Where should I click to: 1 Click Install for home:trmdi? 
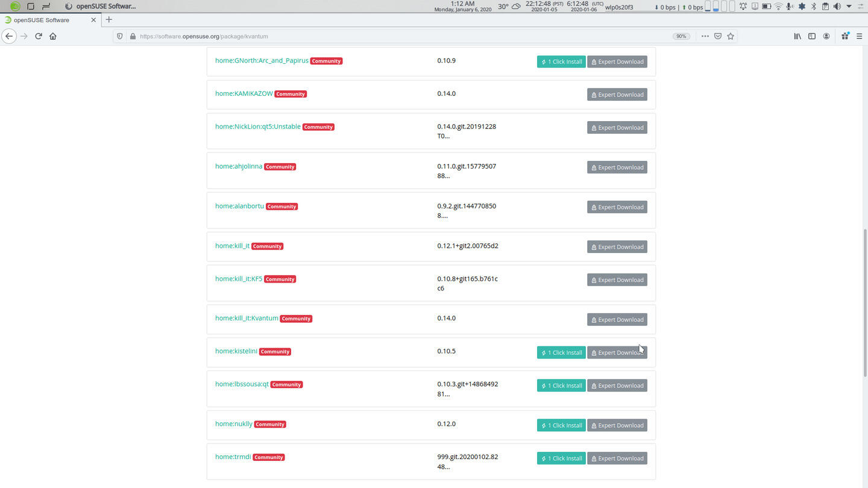(561, 458)
